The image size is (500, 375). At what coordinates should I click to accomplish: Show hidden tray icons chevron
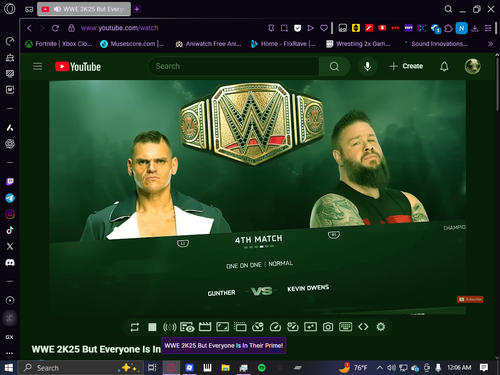(x=380, y=368)
